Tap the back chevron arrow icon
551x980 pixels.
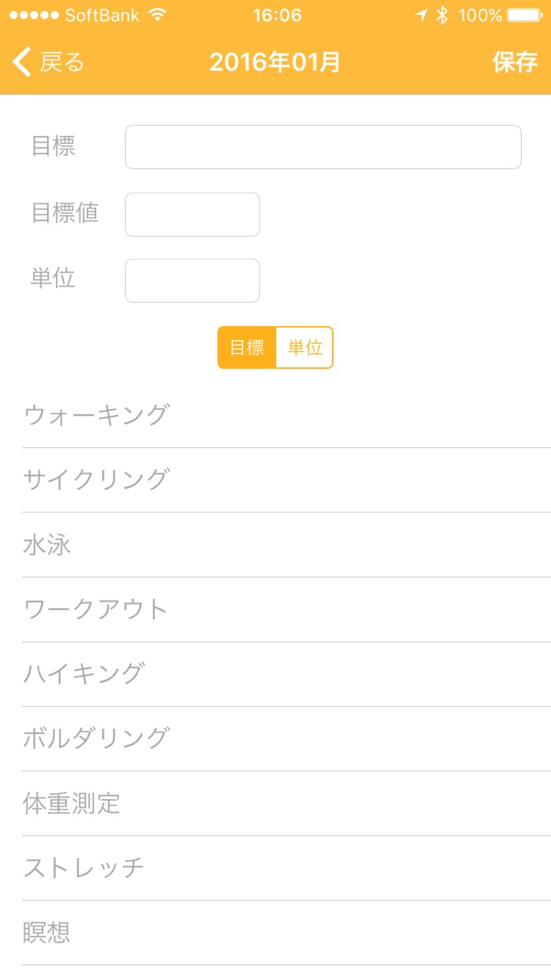coord(22,61)
